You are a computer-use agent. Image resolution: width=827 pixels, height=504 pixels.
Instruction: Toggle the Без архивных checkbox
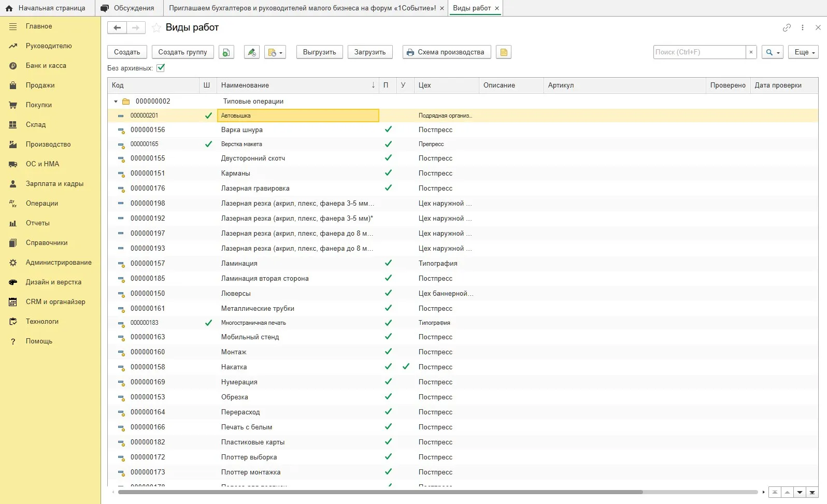coord(161,68)
